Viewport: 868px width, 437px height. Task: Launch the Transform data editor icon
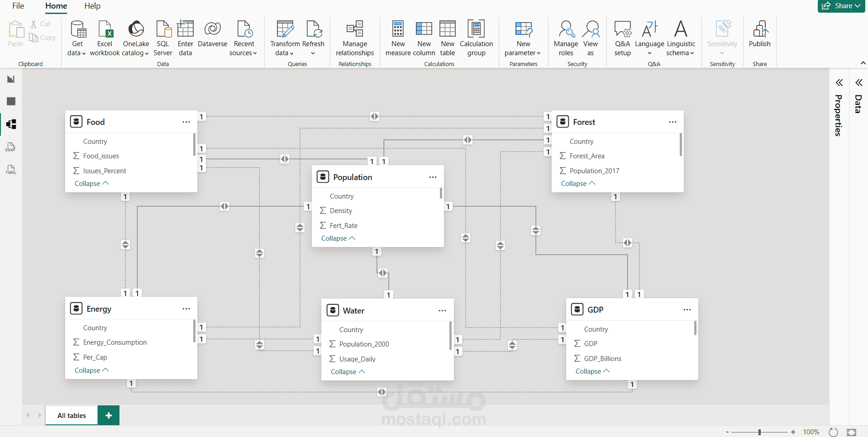click(x=285, y=29)
